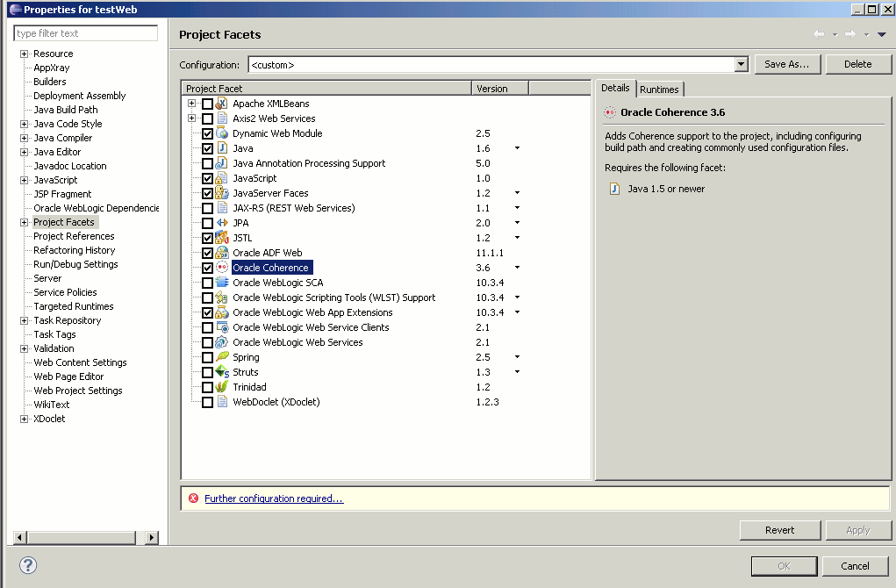Expand the Apache XMLBeans facet node
The width and height of the screenshot is (896, 588).
coord(192,104)
